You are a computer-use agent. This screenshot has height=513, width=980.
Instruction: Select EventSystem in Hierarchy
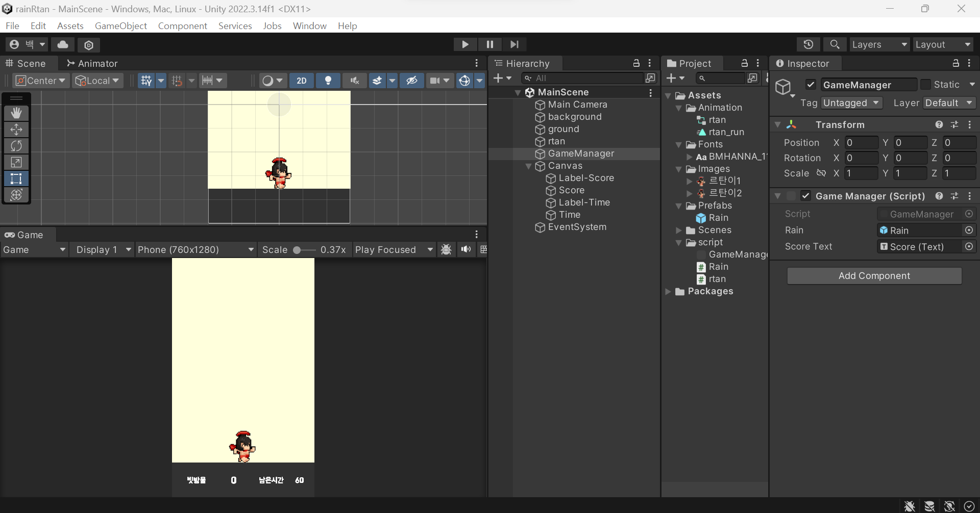tap(571, 227)
